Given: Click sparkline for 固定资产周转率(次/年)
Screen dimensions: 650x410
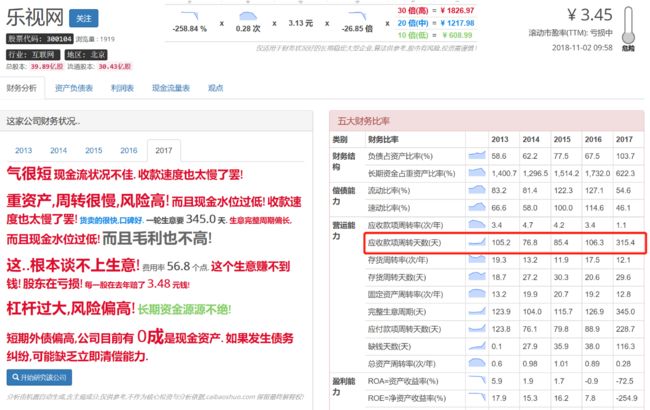Looking at the screenshot, I should point(477,294).
